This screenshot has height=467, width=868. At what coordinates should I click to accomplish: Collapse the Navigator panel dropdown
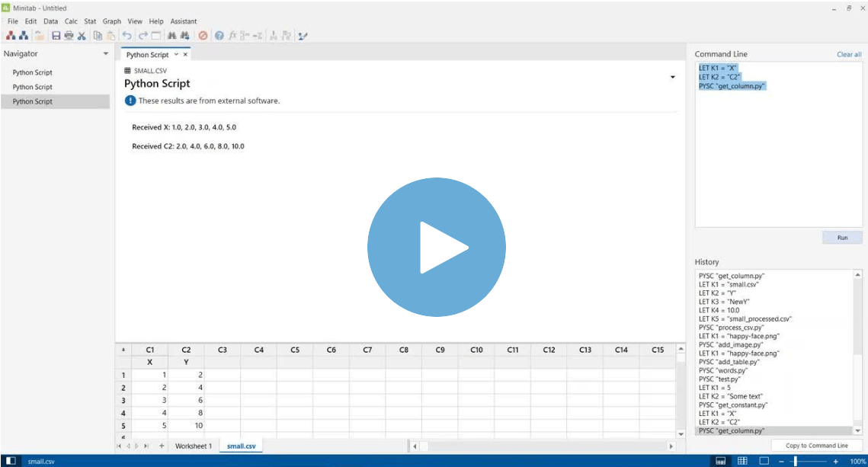click(x=105, y=53)
